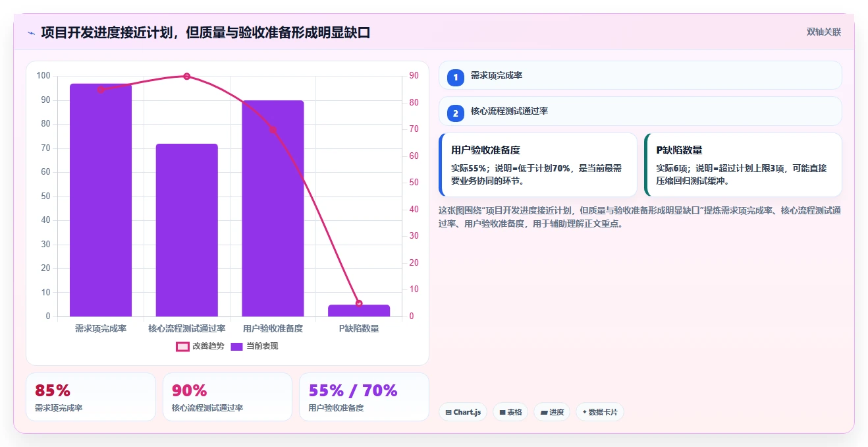Click the icon inside 表格 tag
Viewport: 868px width, 447px height.
coord(502,412)
